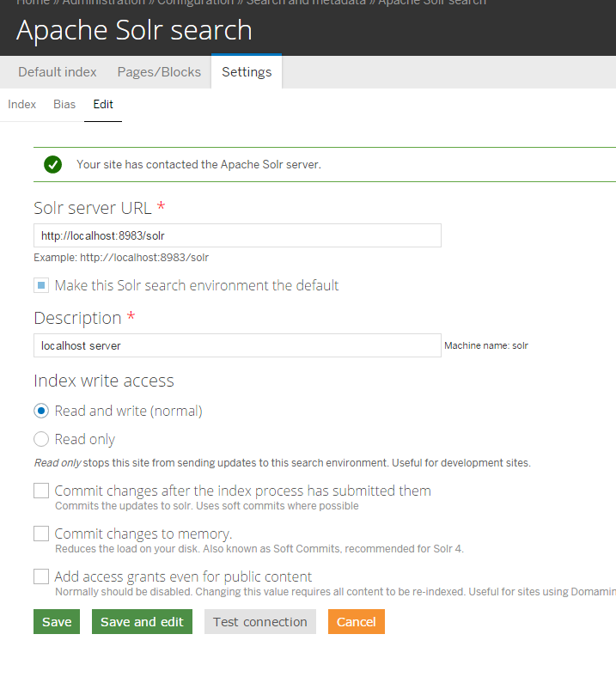Select Read and write (normal) option

[x=41, y=411]
